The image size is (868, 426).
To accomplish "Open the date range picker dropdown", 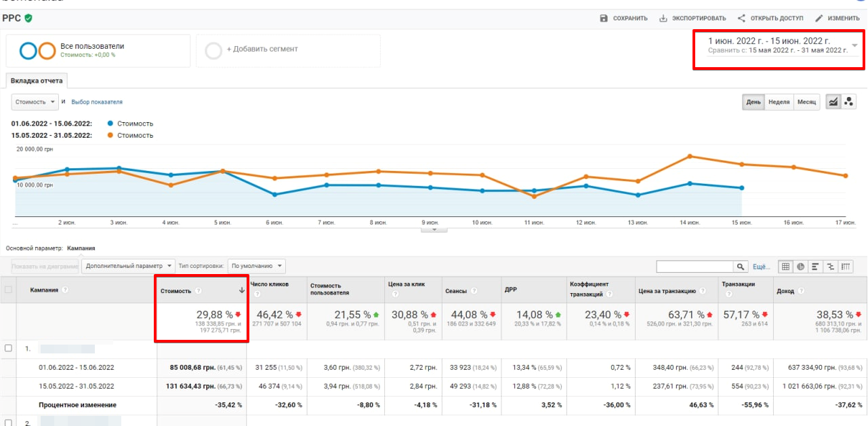I will pyautogui.click(x=854, y=45).
